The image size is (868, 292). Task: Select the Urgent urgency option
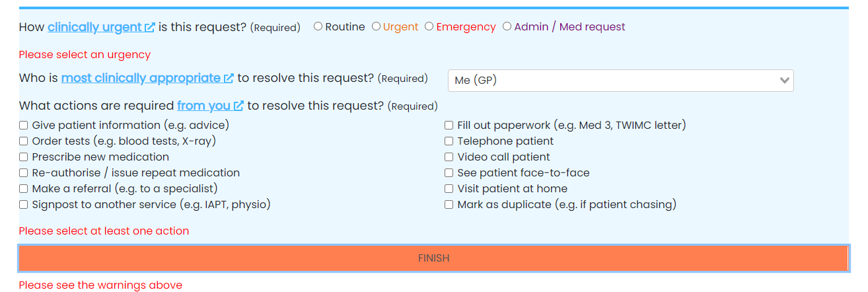click(x=377, y=26)
